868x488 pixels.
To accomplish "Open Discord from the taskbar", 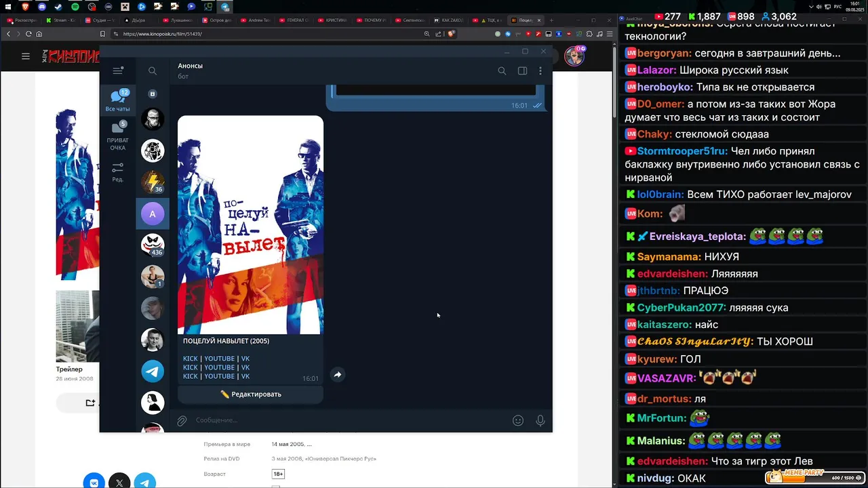I will (x=42, y=7).
